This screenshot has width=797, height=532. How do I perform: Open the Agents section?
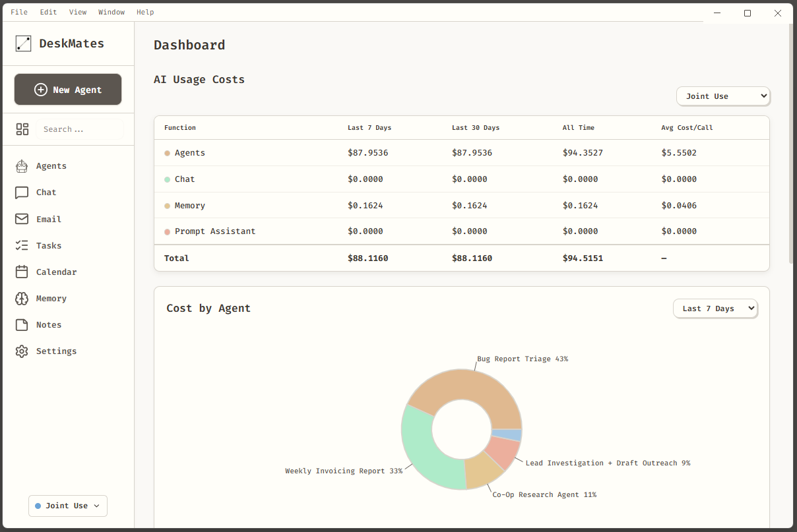51,166
